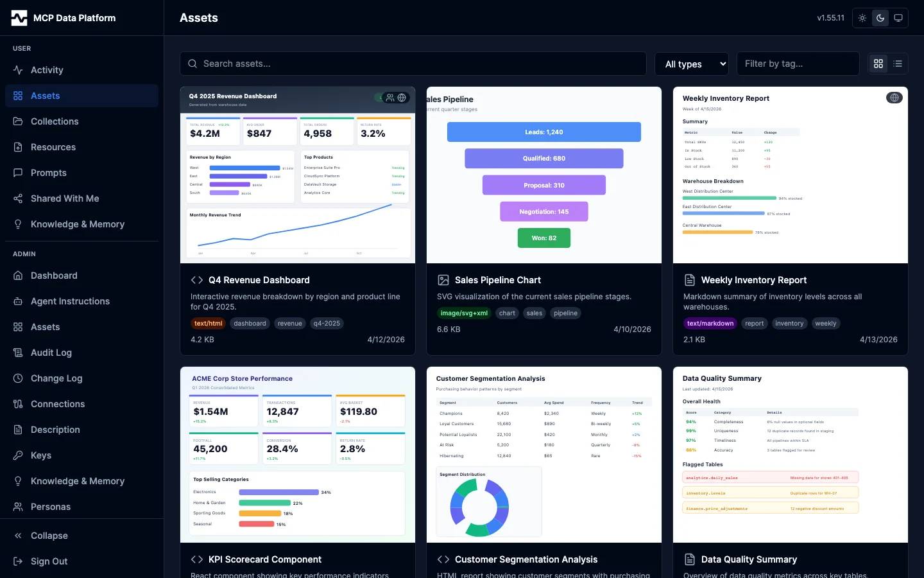Switch to grid view layout
Screen dimensions: 924x578
point(878,64)
